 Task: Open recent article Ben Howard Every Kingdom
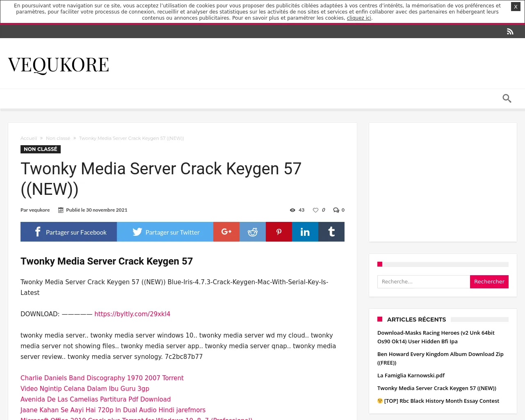point(441,358)
